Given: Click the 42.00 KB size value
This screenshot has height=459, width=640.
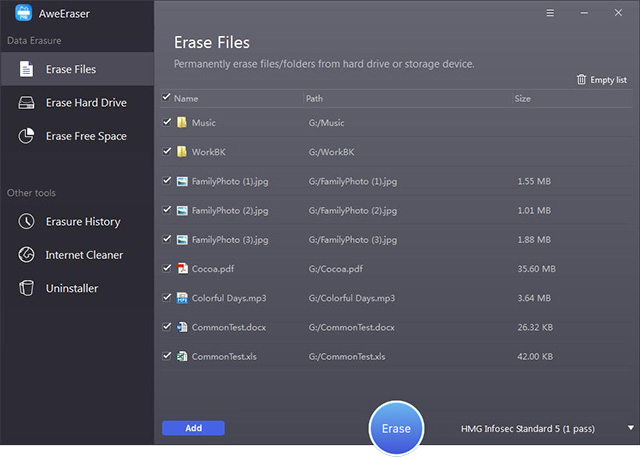Looking at the screenshot, I should 535,357.
